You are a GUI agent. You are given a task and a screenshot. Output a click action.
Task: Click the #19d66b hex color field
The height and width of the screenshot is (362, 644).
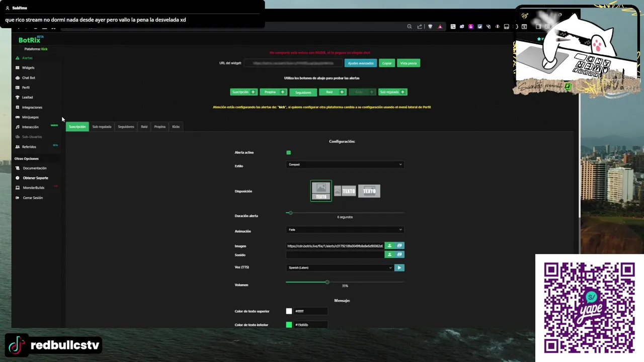310,325
